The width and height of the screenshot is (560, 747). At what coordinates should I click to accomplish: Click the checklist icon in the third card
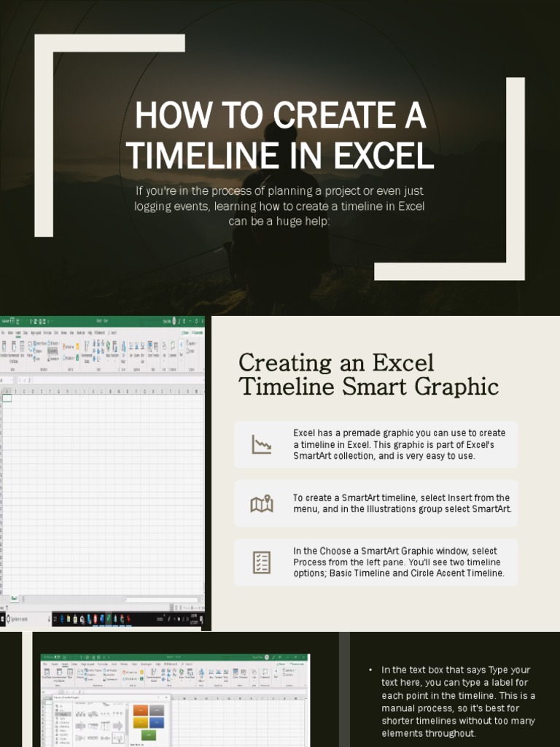point(262,562)
